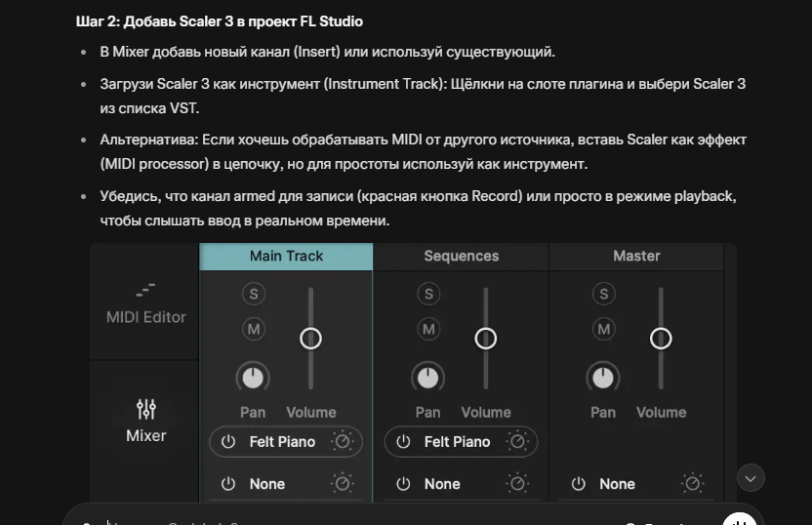The width and height of the screenshot is (812, 525).
Task: Mute the Master channel
Action: (604, 329)
